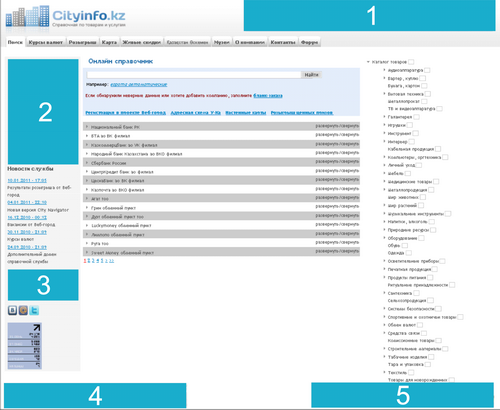Open the Twitter social icon

pyautogui.click(x=34, y=310)
